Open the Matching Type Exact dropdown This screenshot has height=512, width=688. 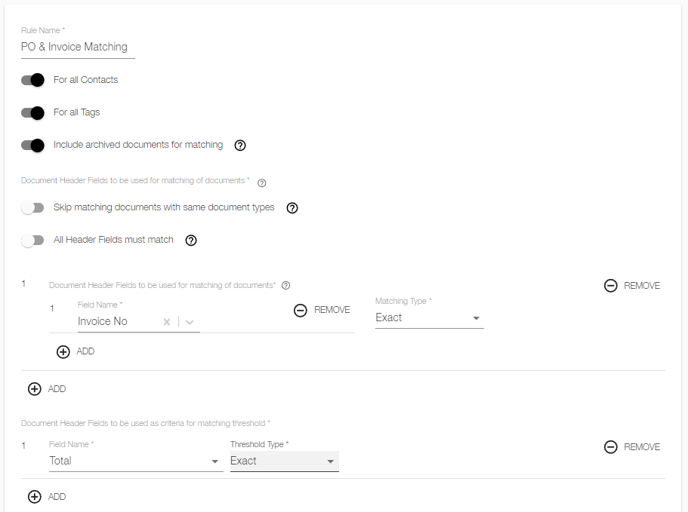430,318
